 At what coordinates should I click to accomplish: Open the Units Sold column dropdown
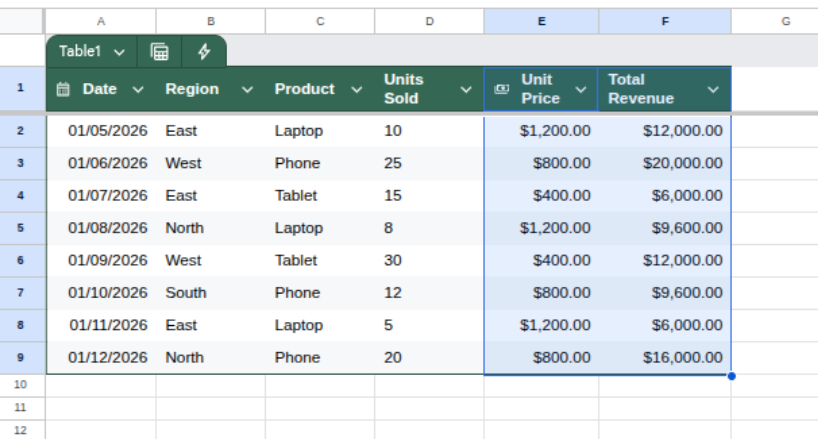(x=466, y=90)
